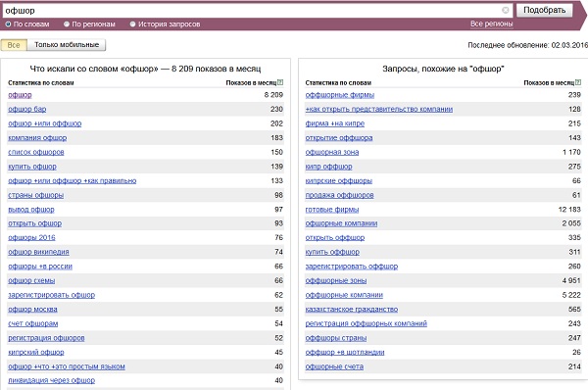Open the 'офшорная зона' link
Viewport: 588px width, 390px height.
click(332, 152)
